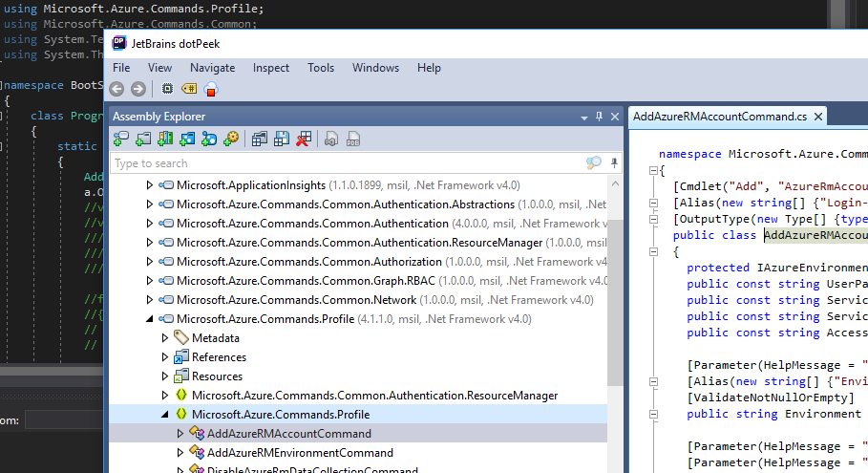
Task: Open the Inspect menu
Action: [x=270, y=68]
